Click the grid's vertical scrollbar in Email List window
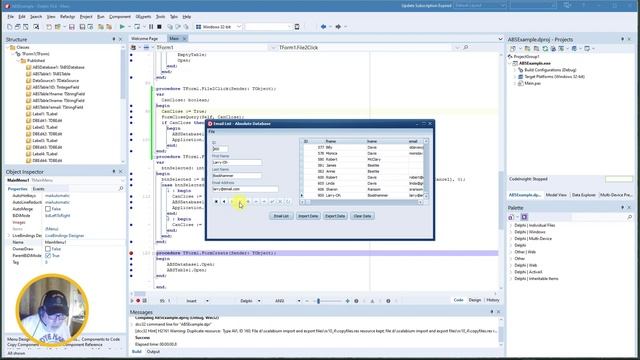Image resolution: width=640 pixels, height=360 pixels. 426,169
